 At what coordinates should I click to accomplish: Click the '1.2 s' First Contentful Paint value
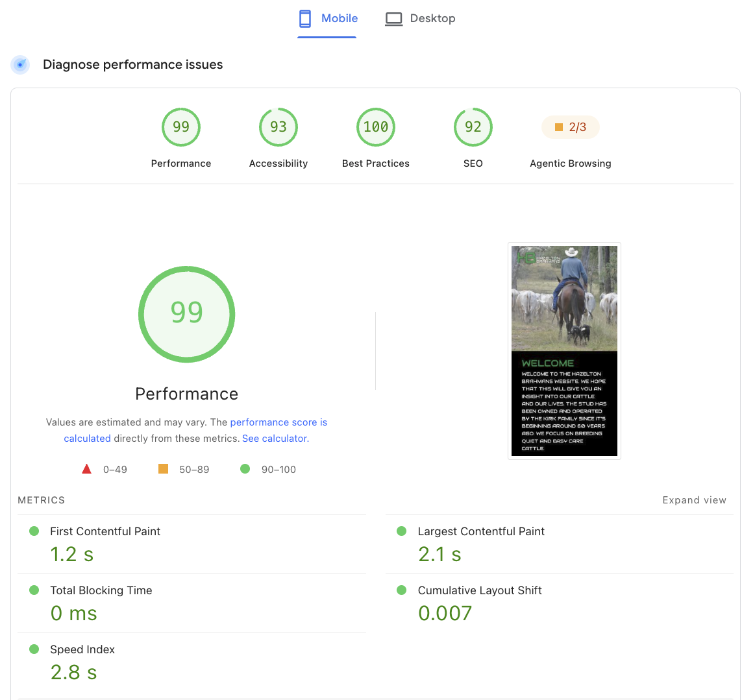pos(72,554)
